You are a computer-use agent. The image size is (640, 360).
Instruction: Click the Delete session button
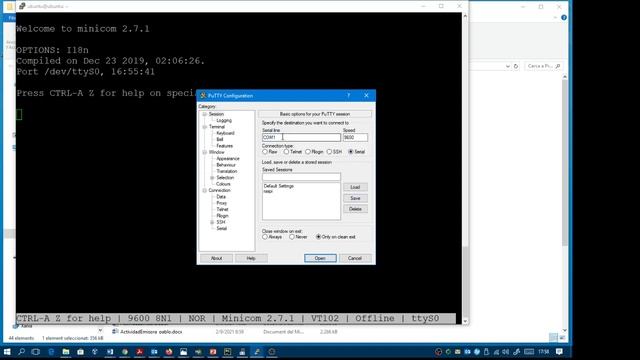(355, 209)
